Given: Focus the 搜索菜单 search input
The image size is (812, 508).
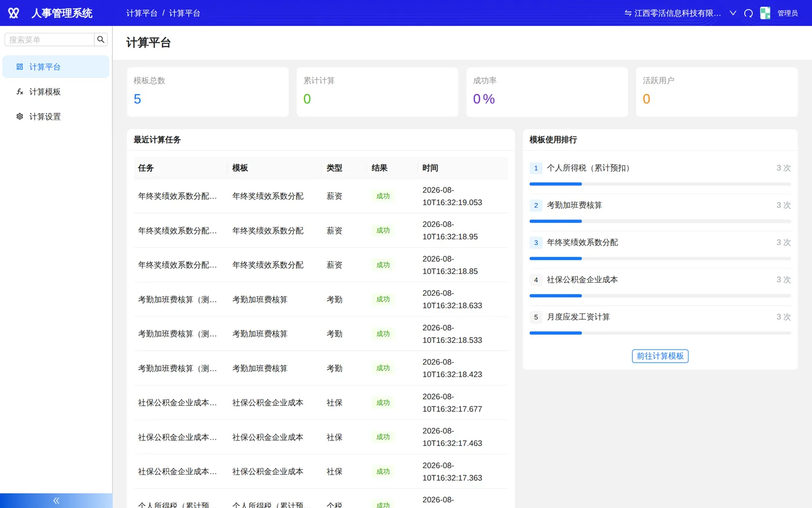Looking at the screenshot, I should coord(50,40).
